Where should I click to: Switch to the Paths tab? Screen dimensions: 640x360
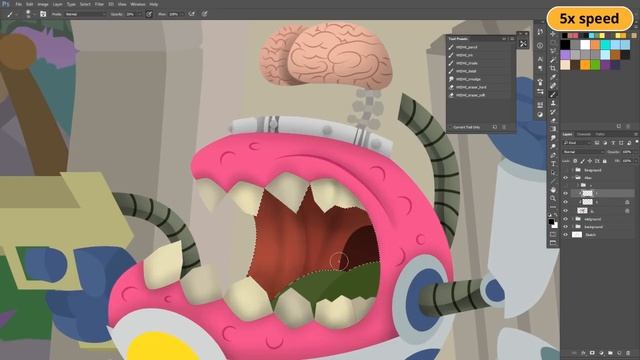[600, 134]
